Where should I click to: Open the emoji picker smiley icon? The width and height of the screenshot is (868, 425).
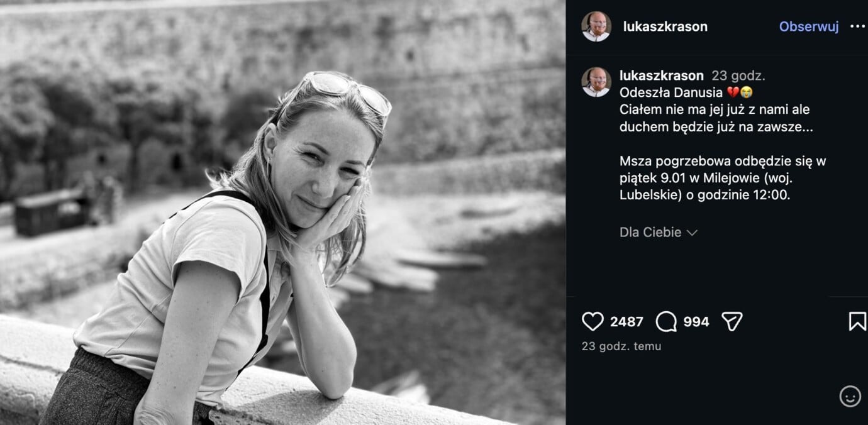click(x=851, y=397)
